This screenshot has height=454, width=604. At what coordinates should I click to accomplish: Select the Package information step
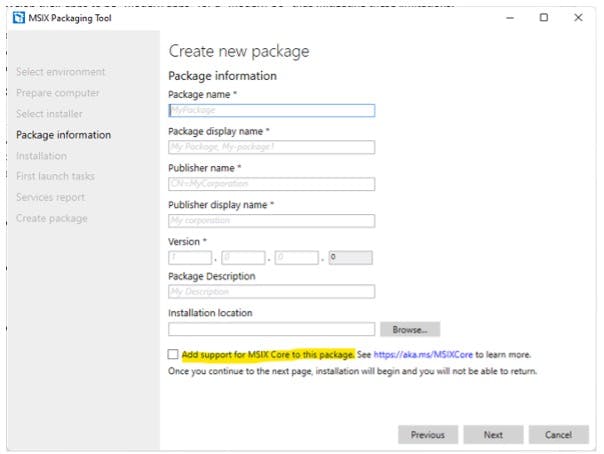[64, 135]
